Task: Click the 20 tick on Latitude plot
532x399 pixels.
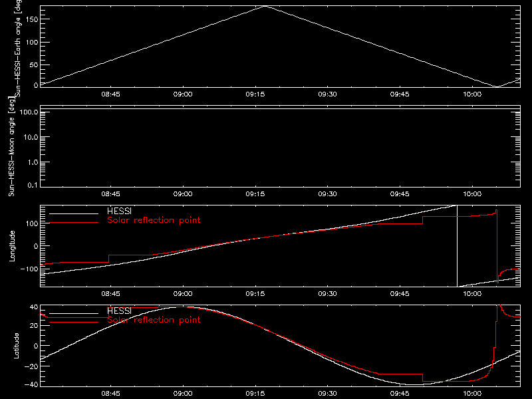Action: coord(35,326)
